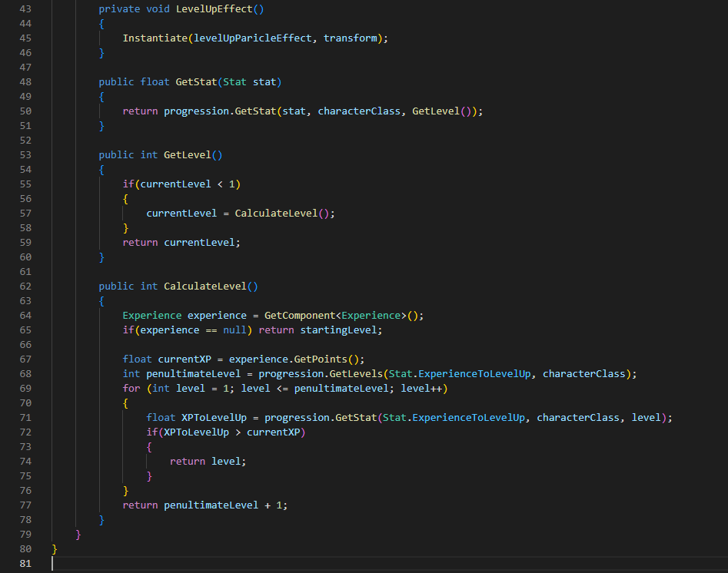Image resolution: width=728 pixels, height=573 pixels.
Task: Click level++ on line 69
Action: (x=421, y=388)
